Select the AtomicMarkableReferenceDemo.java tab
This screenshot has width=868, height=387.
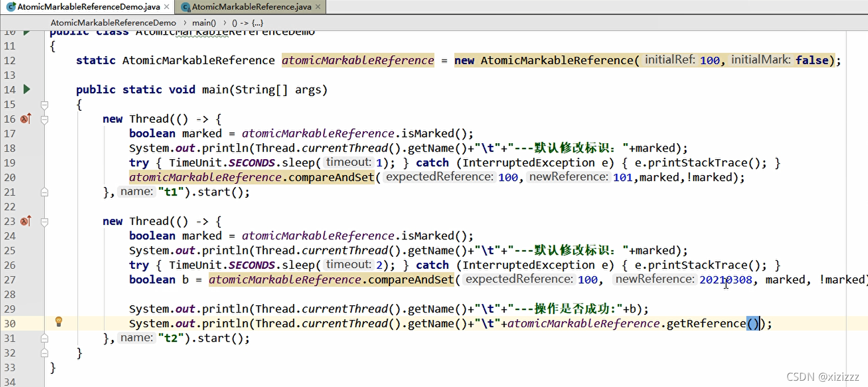point(89,7)
